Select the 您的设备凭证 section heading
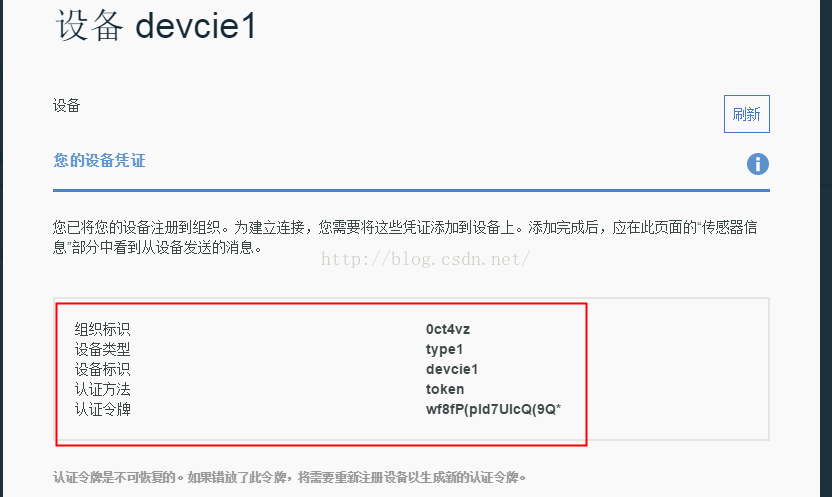 (x=99, y=160)
